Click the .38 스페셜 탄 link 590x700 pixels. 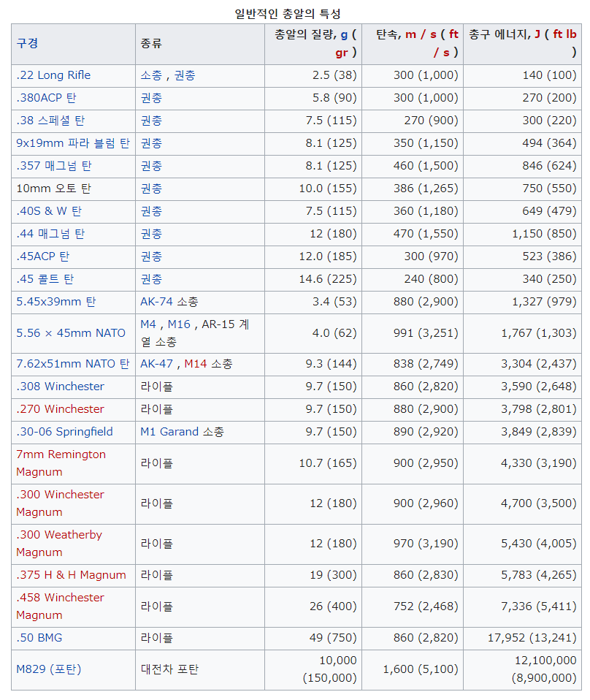coord(50,121)
